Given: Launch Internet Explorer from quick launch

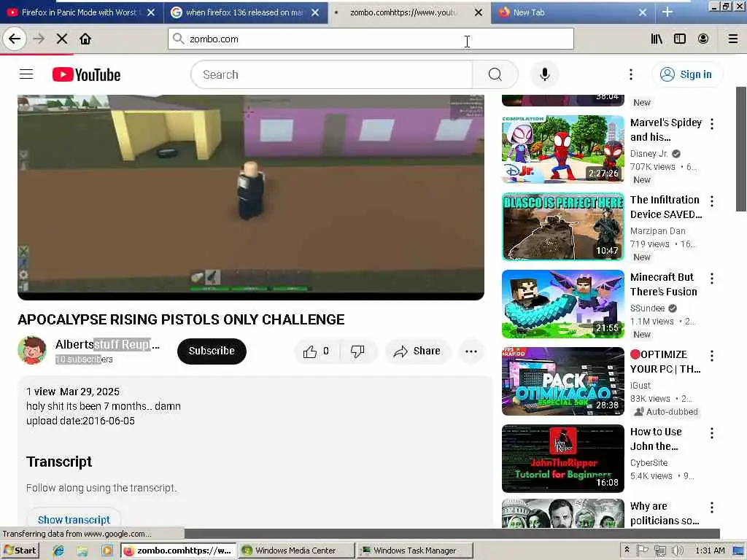Looking at the screenshot, I should 58,551.
